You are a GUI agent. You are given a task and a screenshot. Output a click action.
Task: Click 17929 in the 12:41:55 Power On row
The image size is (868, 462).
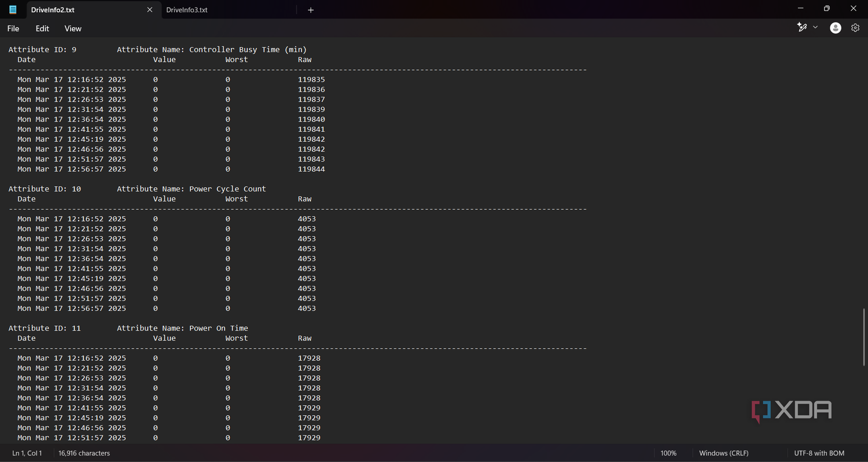coord(309,408)
